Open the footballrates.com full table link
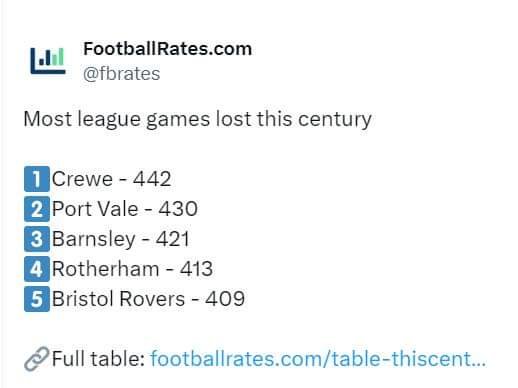Image resolution: width=518 pixels, height=388 pixels. click(318, 359)
